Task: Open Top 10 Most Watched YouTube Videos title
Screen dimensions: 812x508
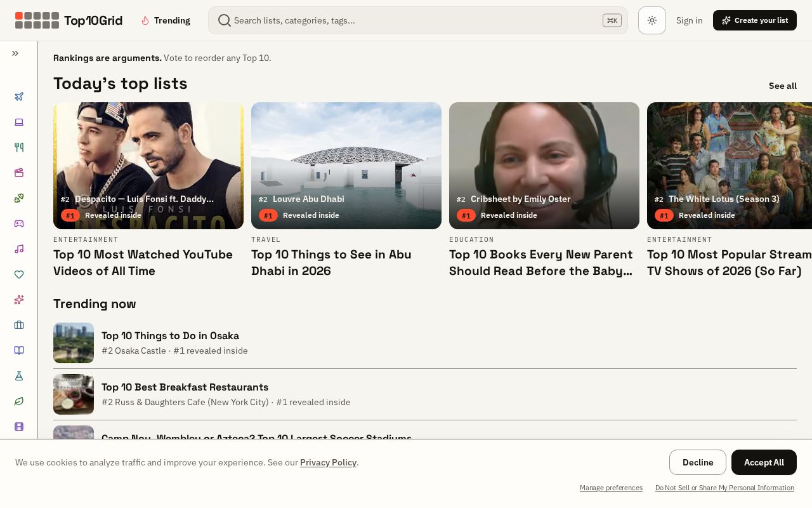Action: point(143,263)
